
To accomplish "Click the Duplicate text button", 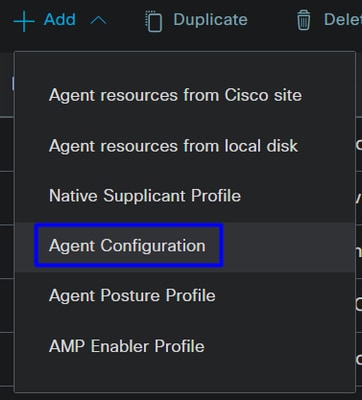I will [x=210, y=20].
